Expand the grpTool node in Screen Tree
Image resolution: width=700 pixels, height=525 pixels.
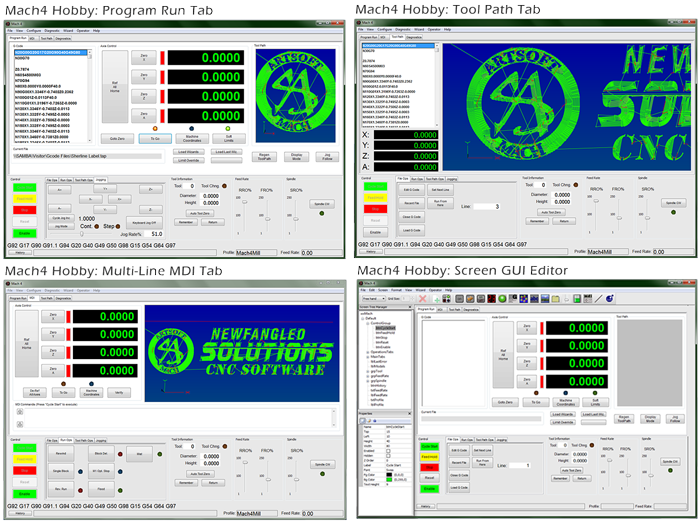click(368, 371)
